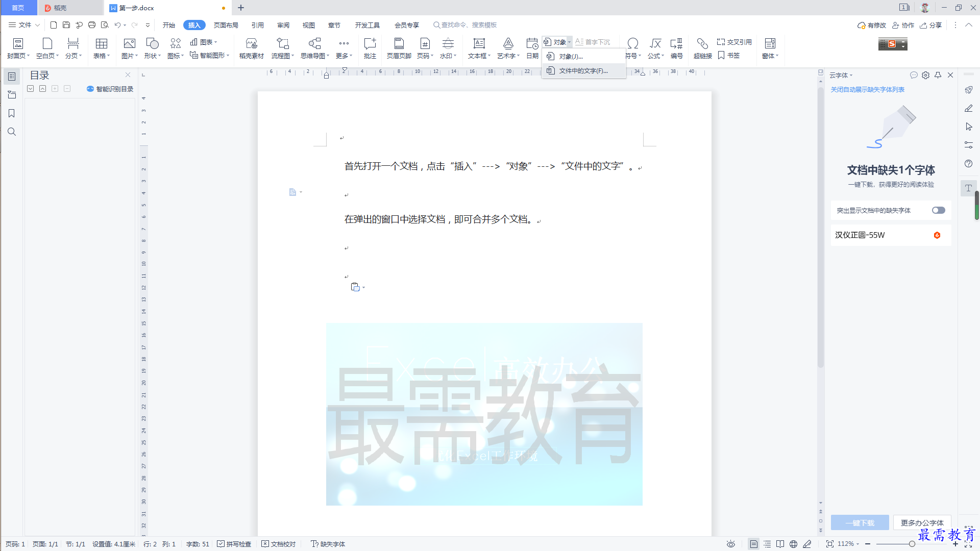Click 关闭自动展示缺失字体列表 link
Image resolution: width=980 pixels, height=551 pixels.
click(x=867, y=89)
